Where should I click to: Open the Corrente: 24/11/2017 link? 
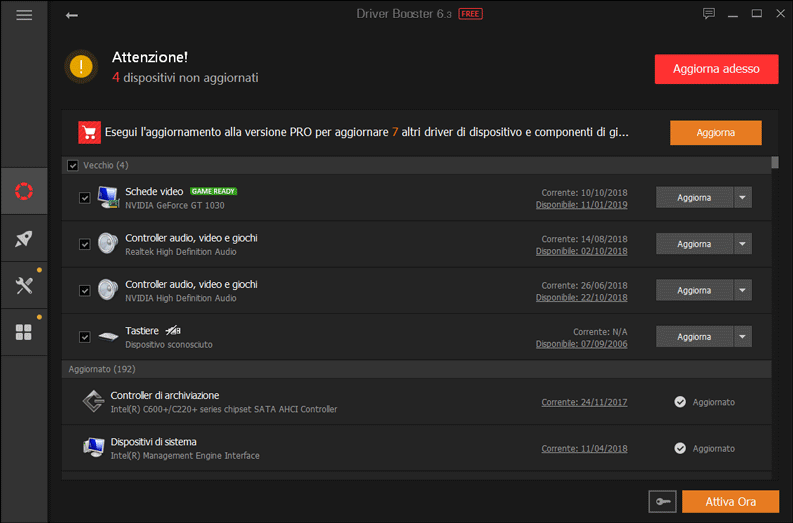[x=584, y=402]
